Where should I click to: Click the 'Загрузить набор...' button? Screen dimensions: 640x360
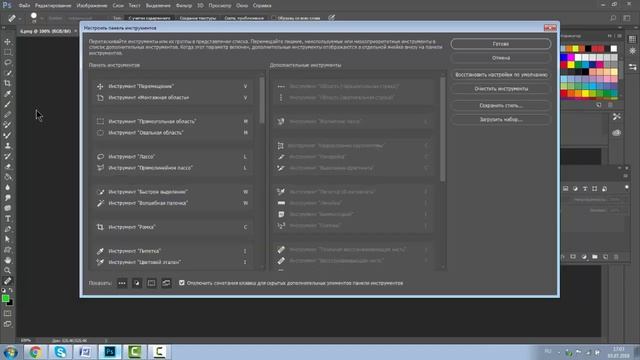[x=501, y=120]
